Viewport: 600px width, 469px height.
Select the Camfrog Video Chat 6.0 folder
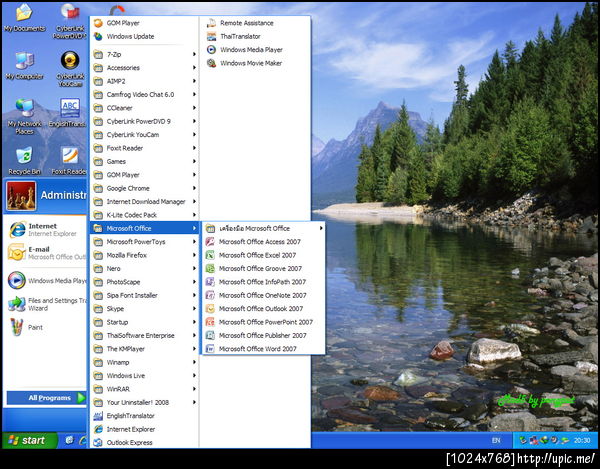(145, 94)
